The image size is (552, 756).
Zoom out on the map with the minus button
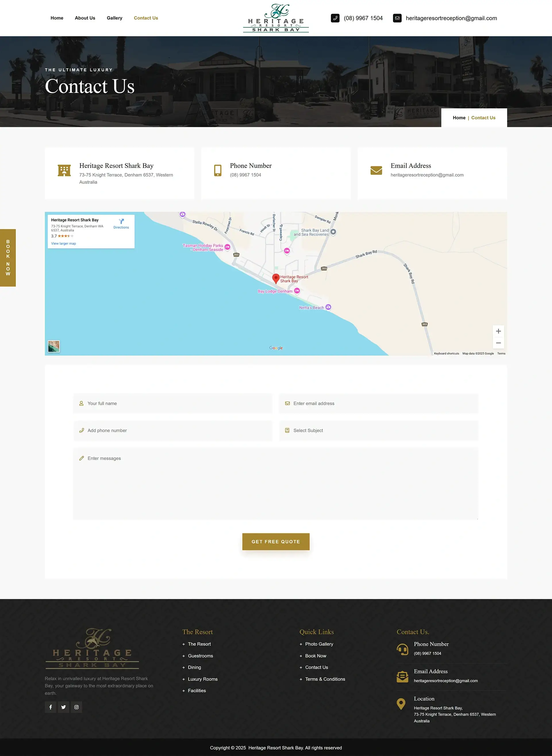498,343
